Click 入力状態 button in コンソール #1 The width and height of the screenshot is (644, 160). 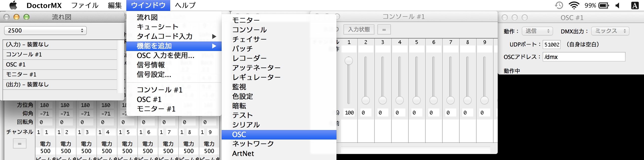click(x=359, y=29)
